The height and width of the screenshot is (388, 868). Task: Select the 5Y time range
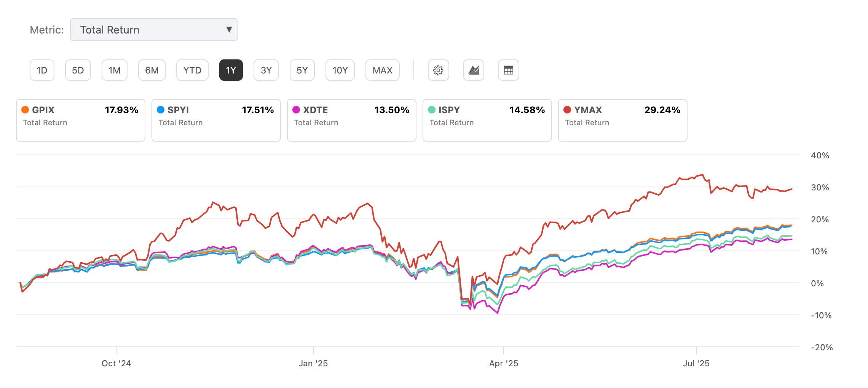(302, 70)
